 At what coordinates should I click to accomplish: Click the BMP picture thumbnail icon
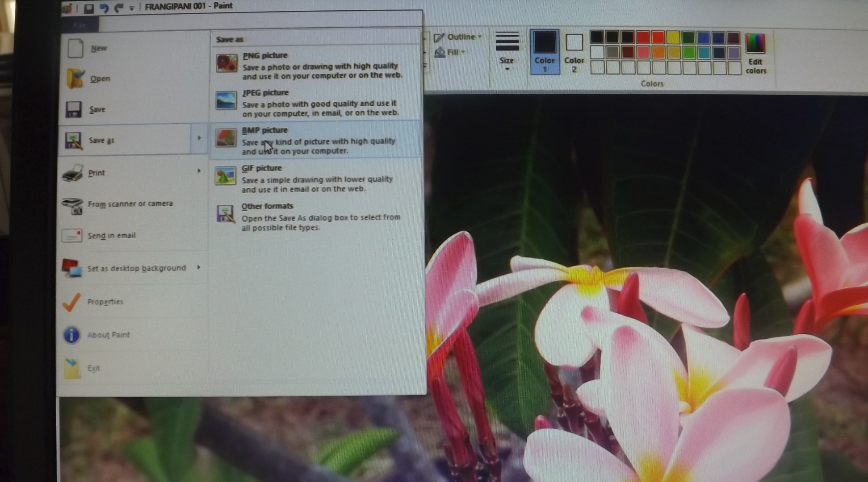tap(226, 138)
